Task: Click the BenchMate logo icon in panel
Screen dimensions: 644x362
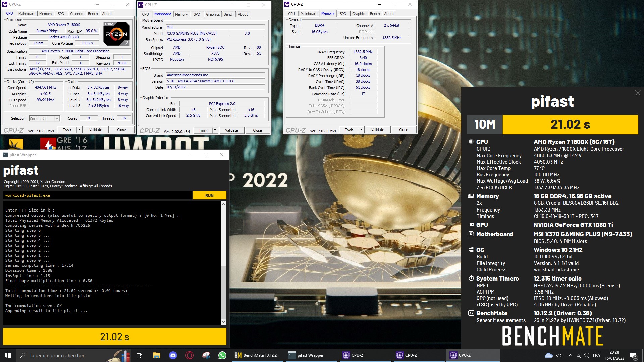Action: tap(471, 313)
